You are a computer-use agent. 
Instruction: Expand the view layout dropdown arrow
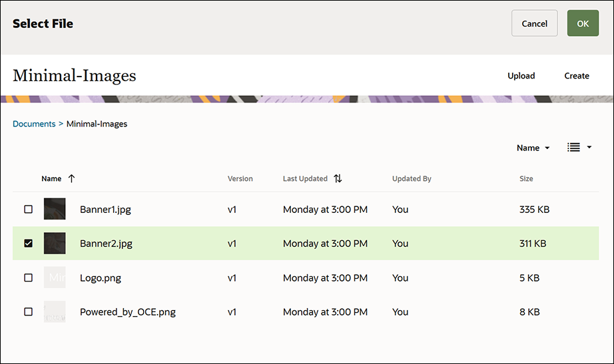click(x=589, y=148)
